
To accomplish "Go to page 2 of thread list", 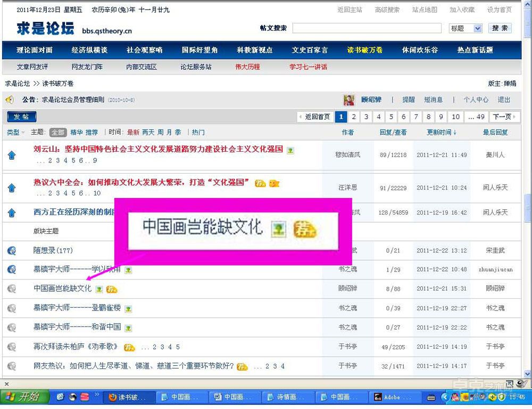I will point(354,117).
